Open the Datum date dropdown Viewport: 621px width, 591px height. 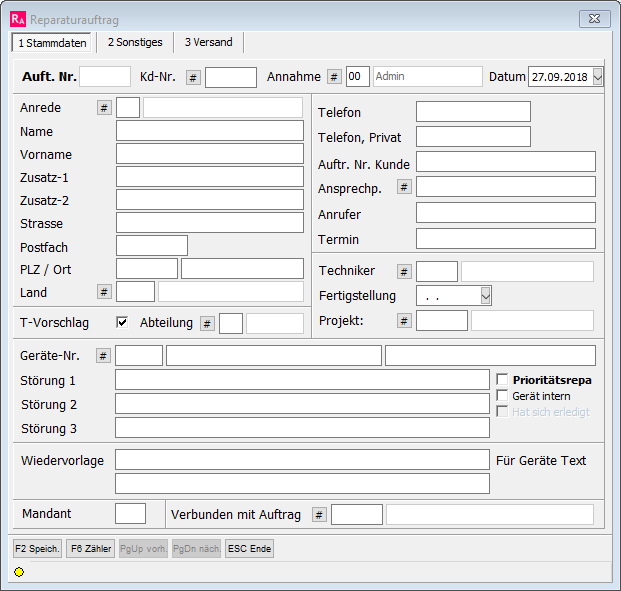(598, 77)
